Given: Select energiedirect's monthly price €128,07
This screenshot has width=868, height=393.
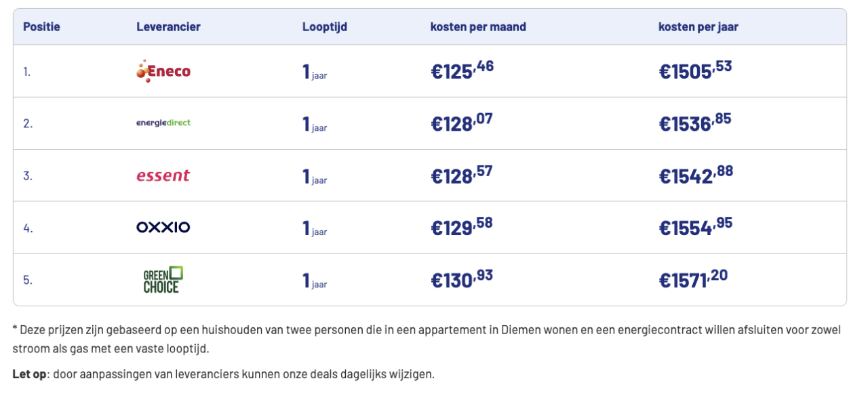Looking at the screenshot, I should click(462, 123).
